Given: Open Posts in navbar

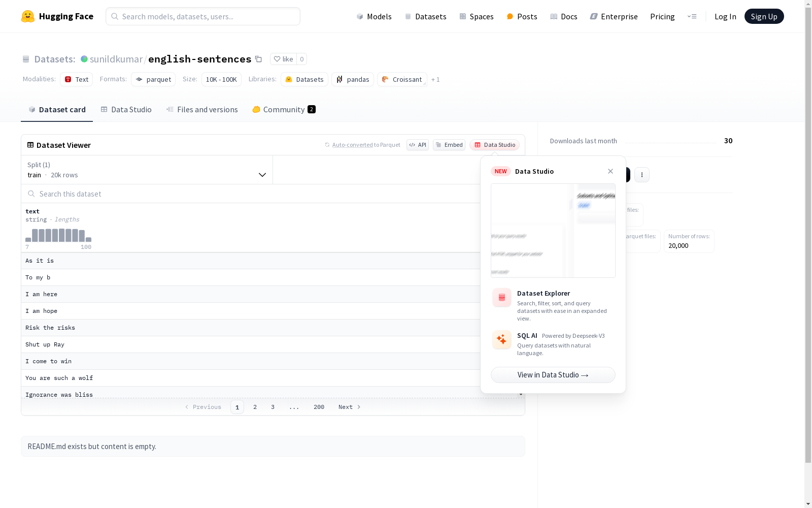Looking at the screenshot, I should pyautogui.click(x=522, y=16).
